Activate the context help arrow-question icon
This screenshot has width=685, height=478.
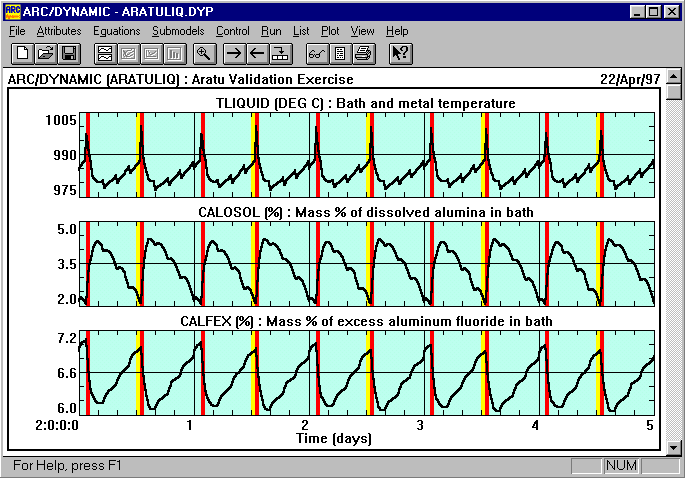coord(400,53)
